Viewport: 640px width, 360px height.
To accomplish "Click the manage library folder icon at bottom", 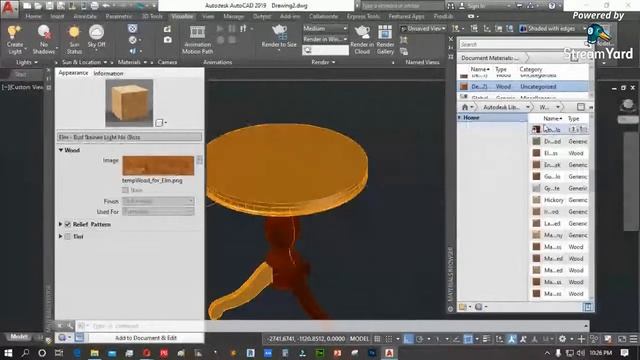I will coord(463,307).
